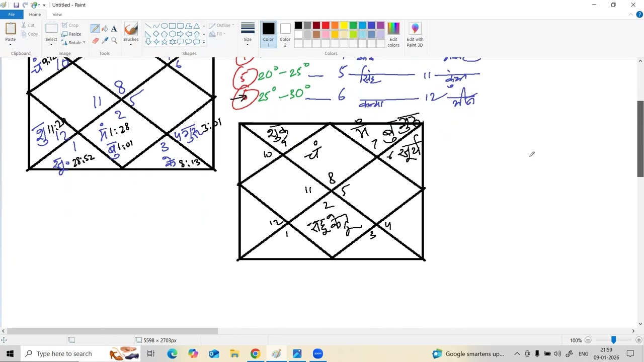The height and width of the screenshot is (362, 644).
Task: Pick the green color swatch
Action: click(353, 26)
